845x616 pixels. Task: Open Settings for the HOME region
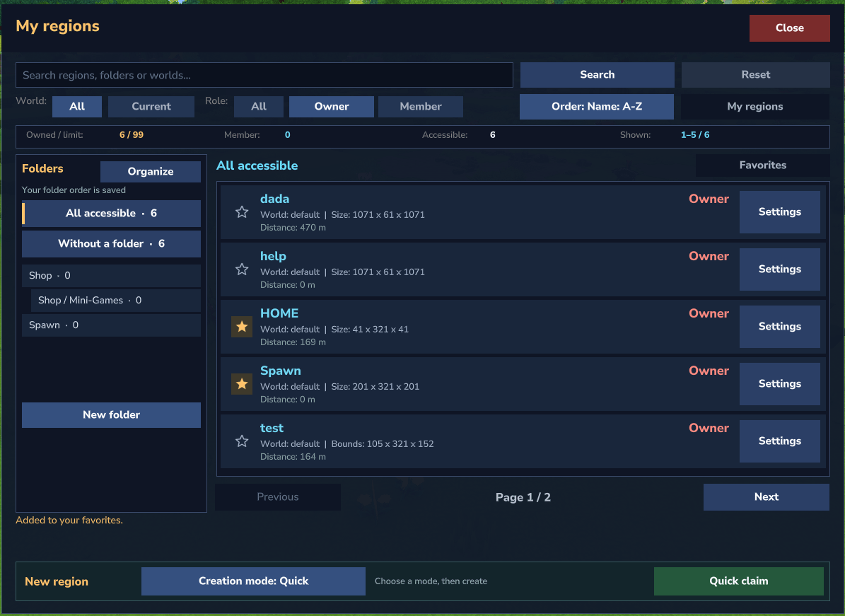(x=780, y=327)
